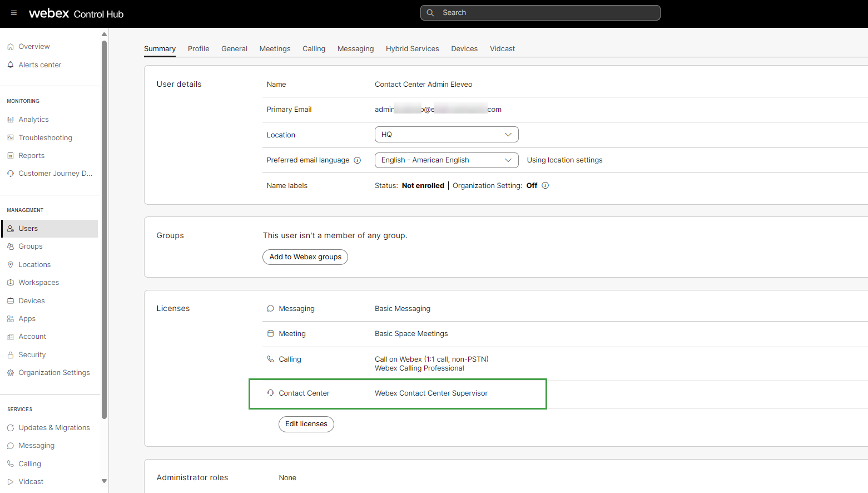Open the Preferred email language dropdown
This screenshot has height=493, width=868.
[447, 160]
